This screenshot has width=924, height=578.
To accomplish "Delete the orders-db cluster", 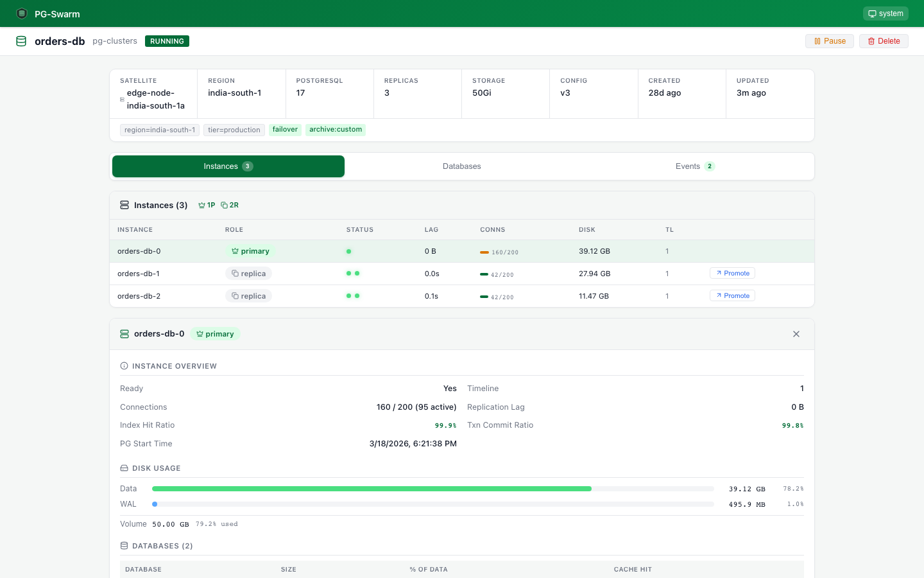I will tap(884, 41).
